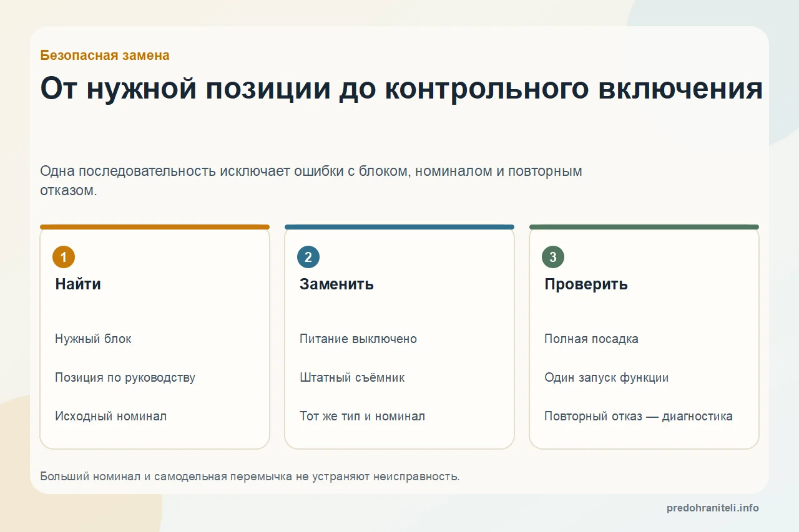The width and height of the screenshot is (799, 532).
Task: Click the blue step 2 badge
Action: click(308, 257)
